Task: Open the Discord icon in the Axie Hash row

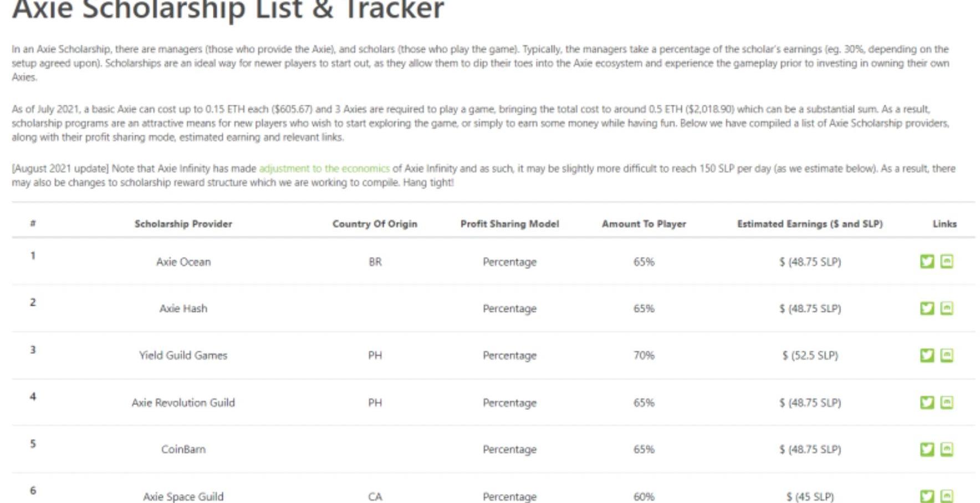Action: 947,308
